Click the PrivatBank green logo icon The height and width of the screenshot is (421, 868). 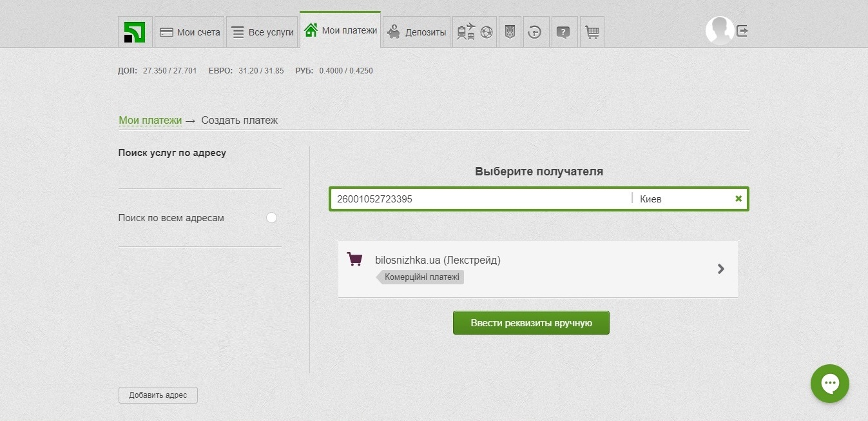coord(135,32)
